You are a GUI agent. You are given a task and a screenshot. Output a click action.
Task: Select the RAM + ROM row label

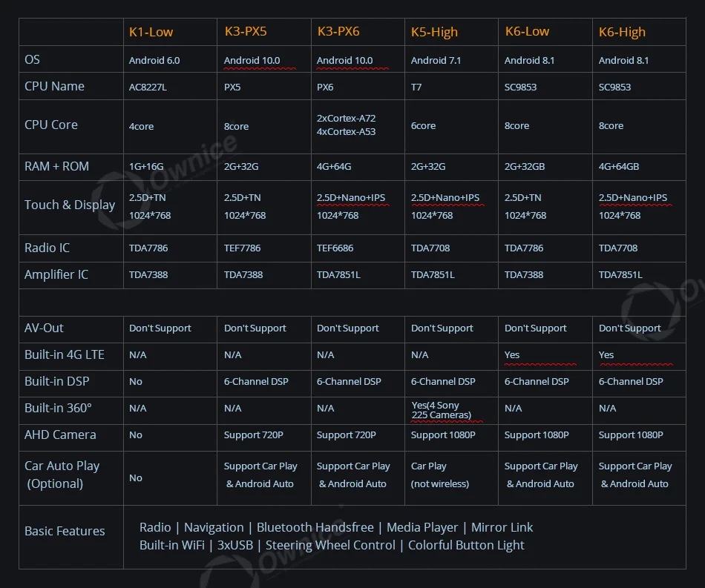point(56,166)
